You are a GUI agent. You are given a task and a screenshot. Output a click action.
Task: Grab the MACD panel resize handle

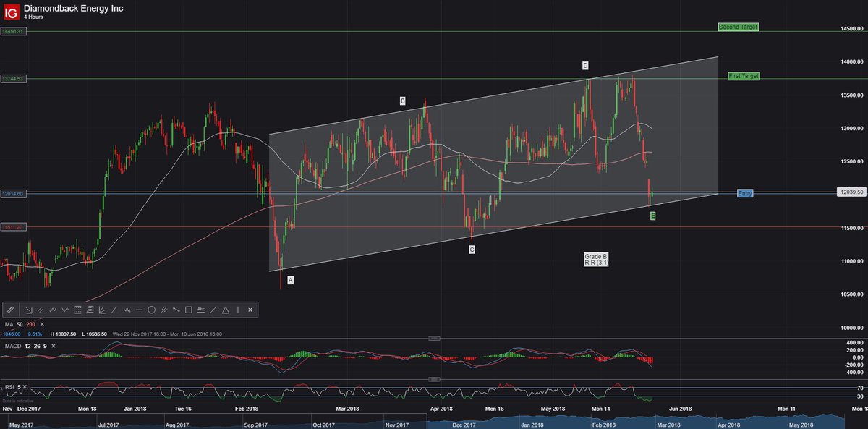(x=434, y=338)
